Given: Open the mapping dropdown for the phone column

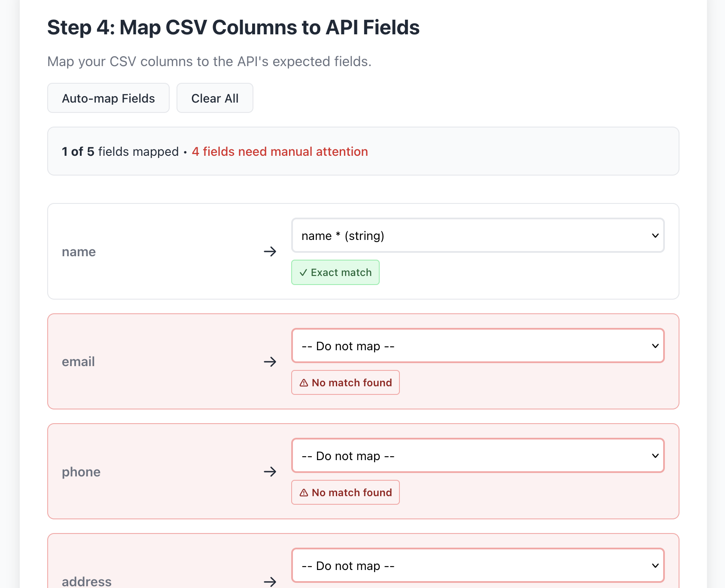Looking at the screenshot, I should coord(478,455).
